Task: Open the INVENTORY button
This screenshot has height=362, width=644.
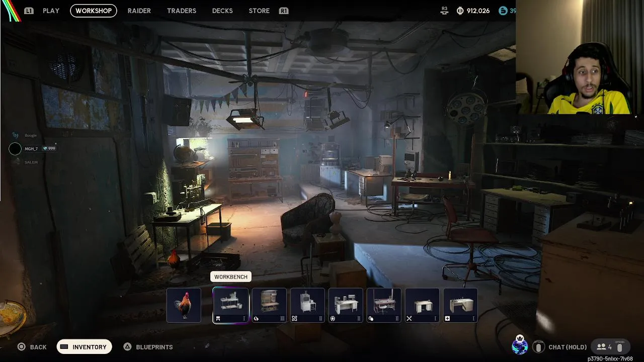Action: (x=84, y=346)
